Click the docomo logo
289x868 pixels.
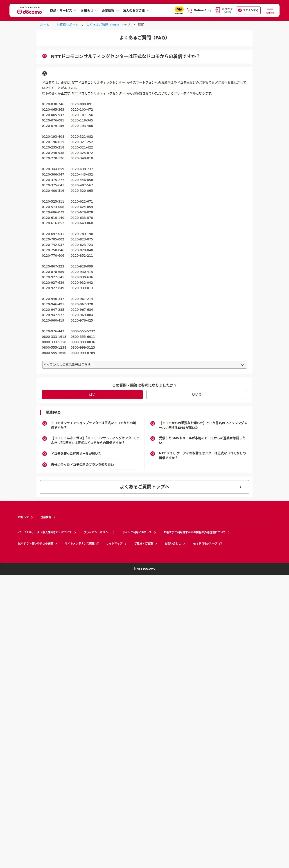[x=29, y=10]
